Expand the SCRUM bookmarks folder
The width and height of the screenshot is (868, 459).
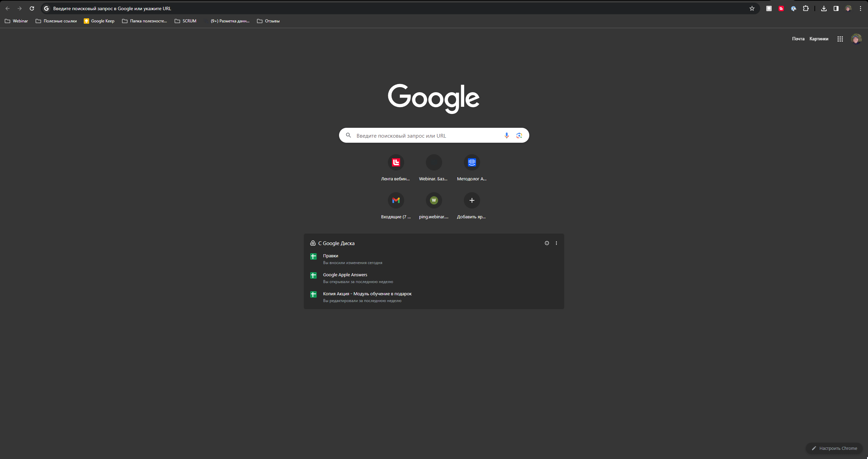185,21
